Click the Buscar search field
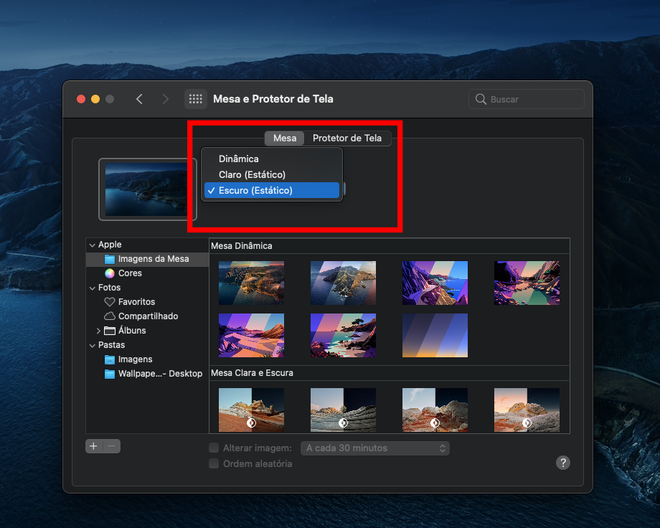This screenshot has height=528, width=660. [x=526, y=99]
